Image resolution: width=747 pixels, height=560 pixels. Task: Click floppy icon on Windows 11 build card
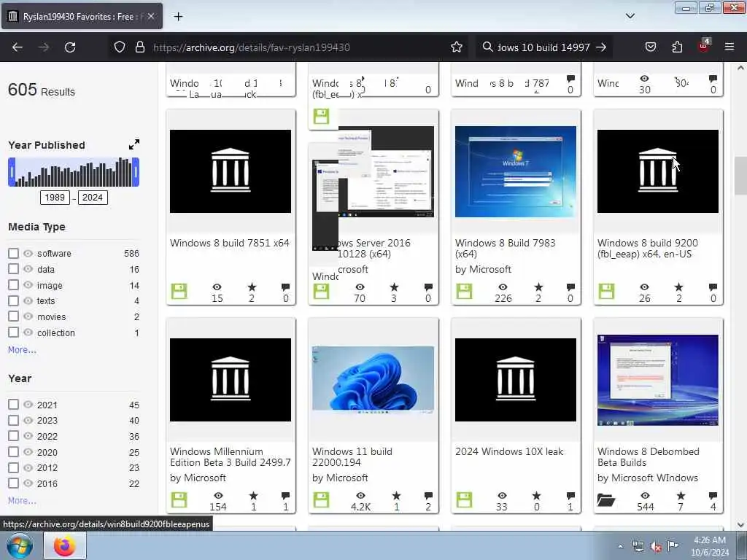point(321,499)
